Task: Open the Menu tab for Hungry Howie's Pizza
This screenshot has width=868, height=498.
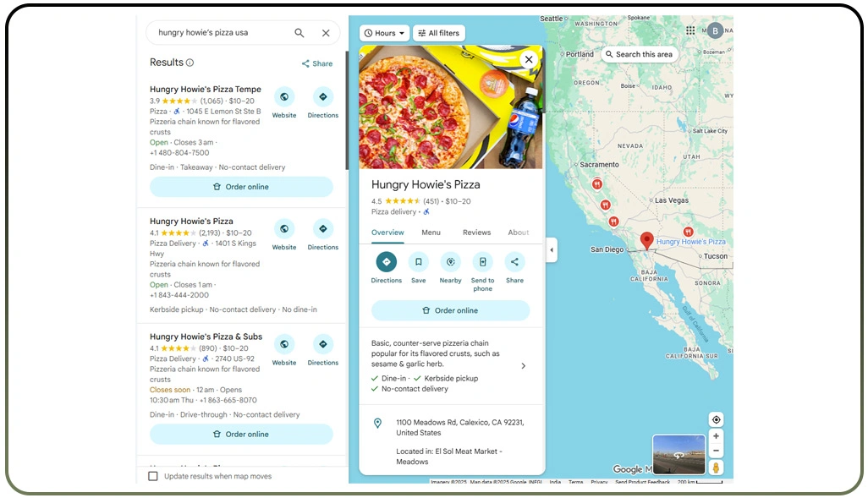Action: 431,233
